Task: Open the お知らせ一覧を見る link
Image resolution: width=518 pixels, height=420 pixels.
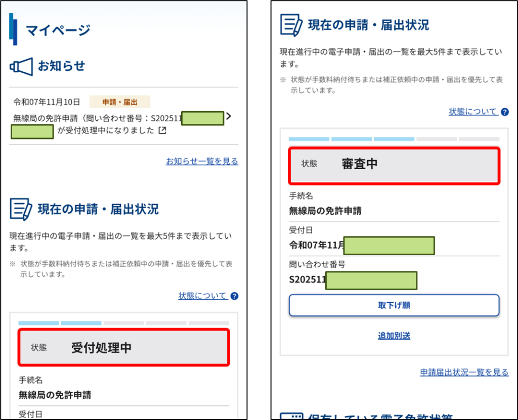Action: pyautogui.click(x=202, y=161)
